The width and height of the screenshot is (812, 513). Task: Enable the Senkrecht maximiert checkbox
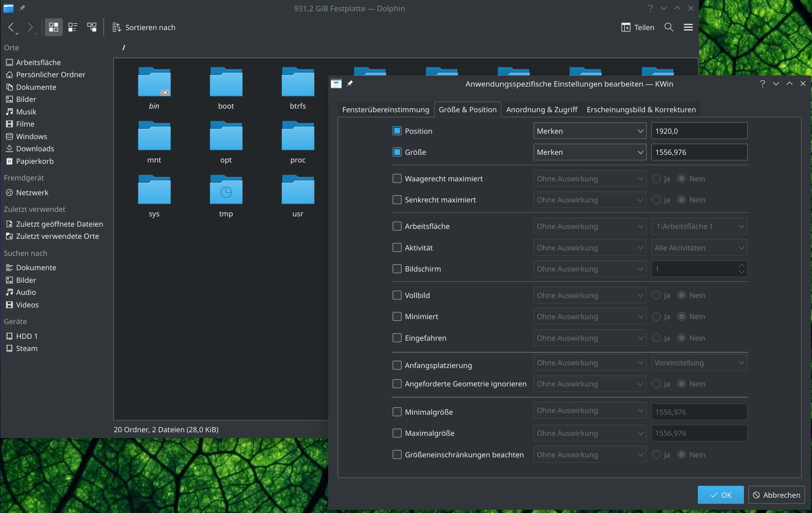(x=397, y=200)
